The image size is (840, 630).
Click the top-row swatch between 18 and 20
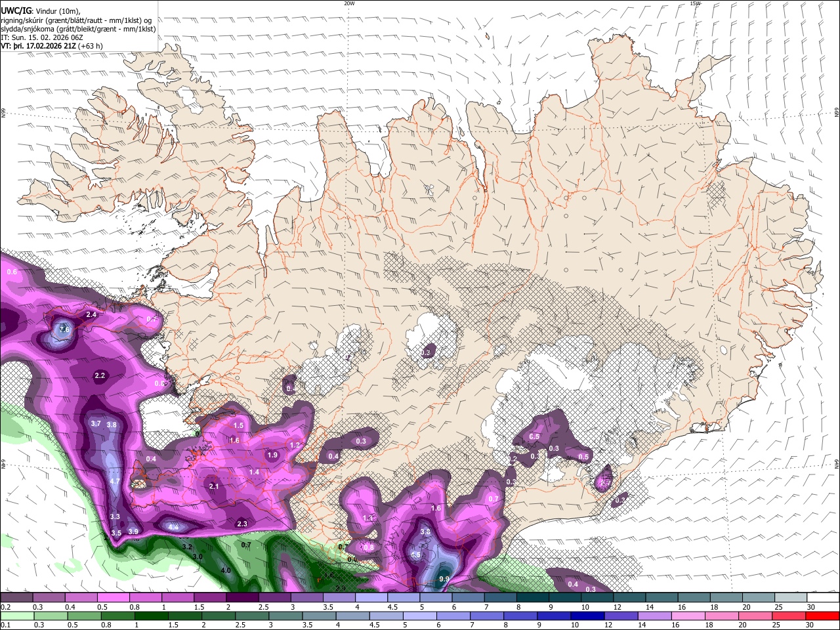726,597
